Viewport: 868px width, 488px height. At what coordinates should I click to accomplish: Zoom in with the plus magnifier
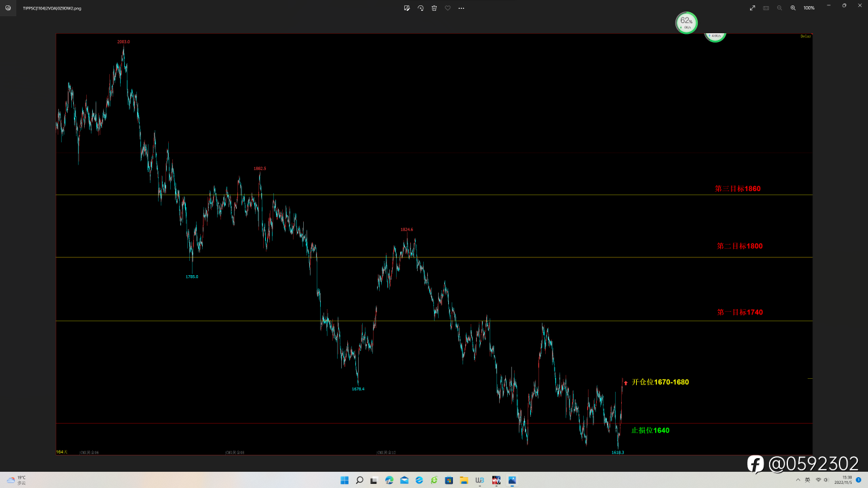tap(793, 8)
